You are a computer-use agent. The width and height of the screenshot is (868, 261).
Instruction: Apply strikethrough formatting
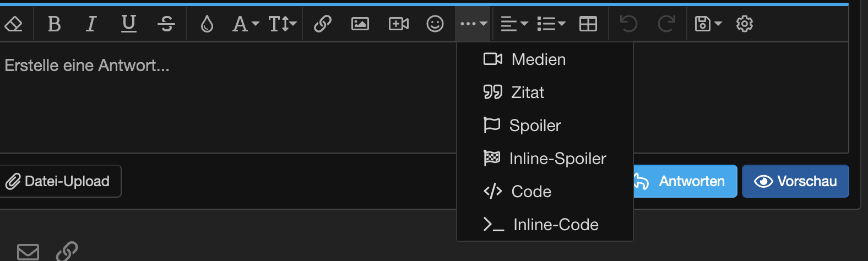tap(166, 24)
